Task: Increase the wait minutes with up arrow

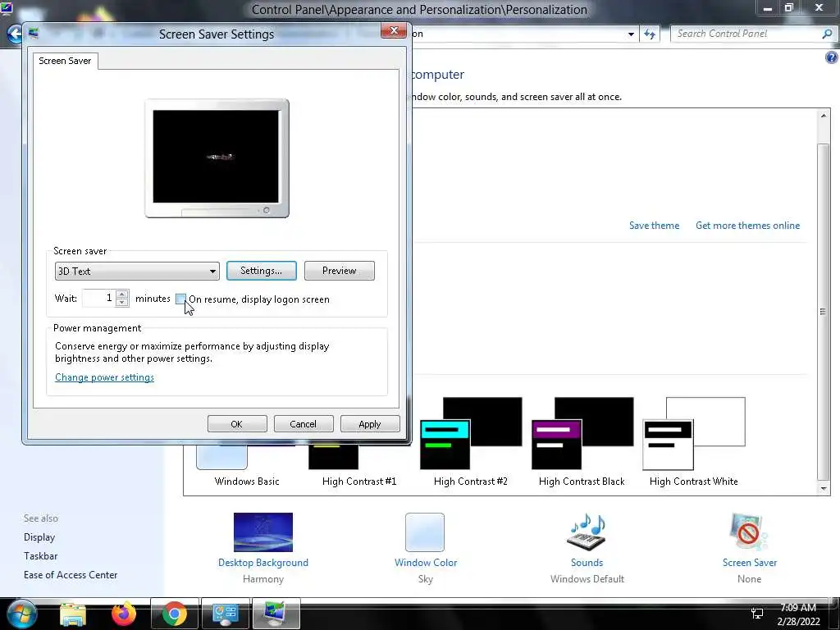Action: point(122,294)
